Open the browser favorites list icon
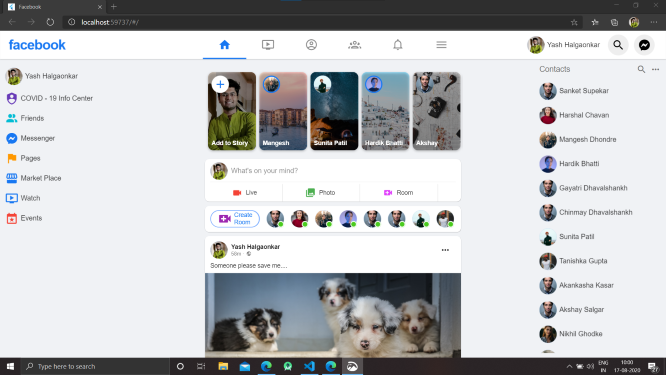 tap(595, 22)
